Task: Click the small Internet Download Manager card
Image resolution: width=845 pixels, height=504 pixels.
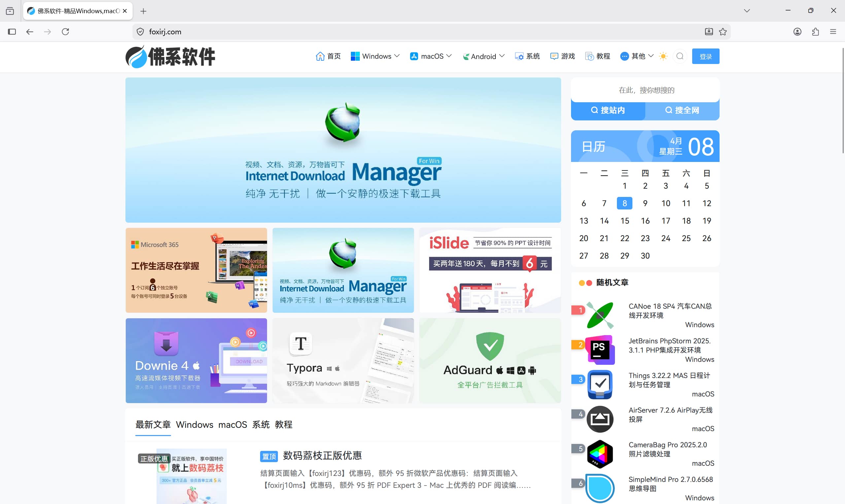Action: pos(343,270)
